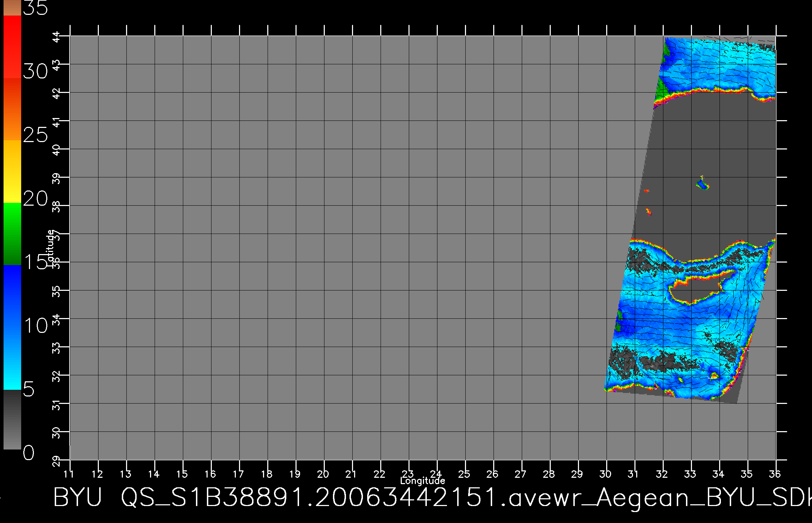Image resolution: width=812 pixels, height=523 pixels.
Task: Click latitude tick label 39
Action: [x=57, y=178]
